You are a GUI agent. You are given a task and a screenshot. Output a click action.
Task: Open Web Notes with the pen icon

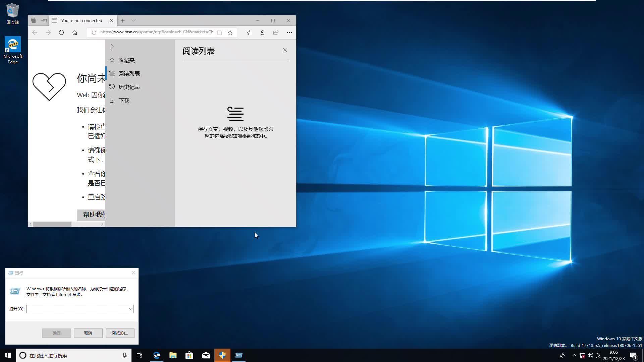click(263, 33)
